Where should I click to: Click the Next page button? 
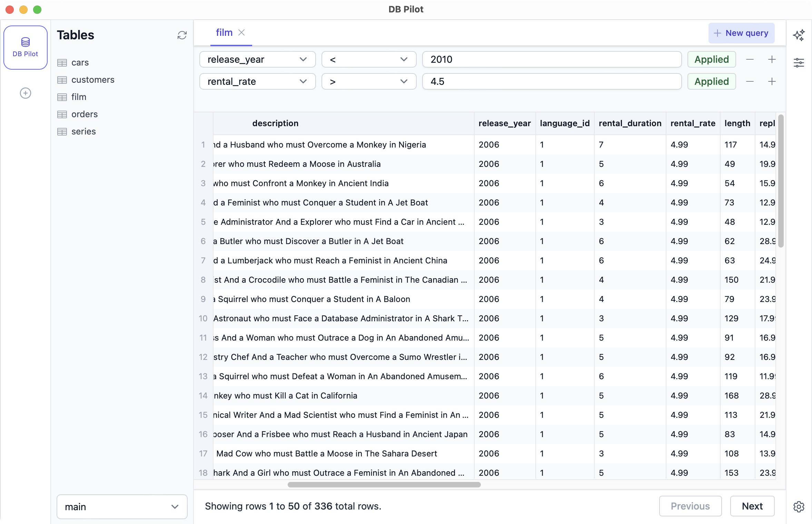click(752, 506)
